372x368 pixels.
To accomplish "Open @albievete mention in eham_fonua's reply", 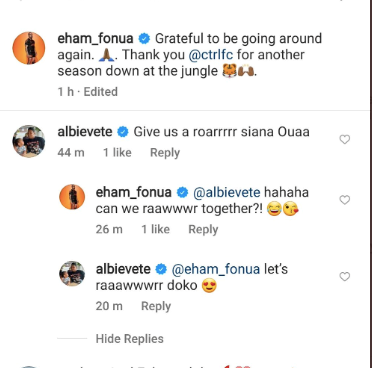I will (227, 193).
